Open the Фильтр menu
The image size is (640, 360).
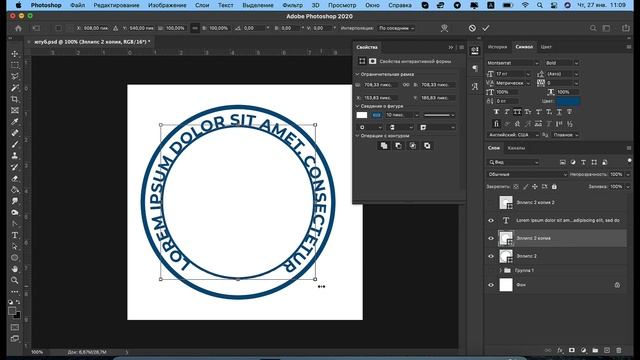click(x=293, y=5)
